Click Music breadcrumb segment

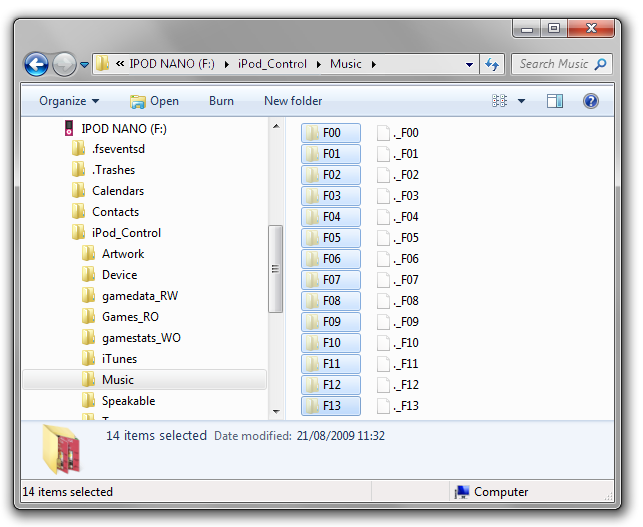pos(346,64)
